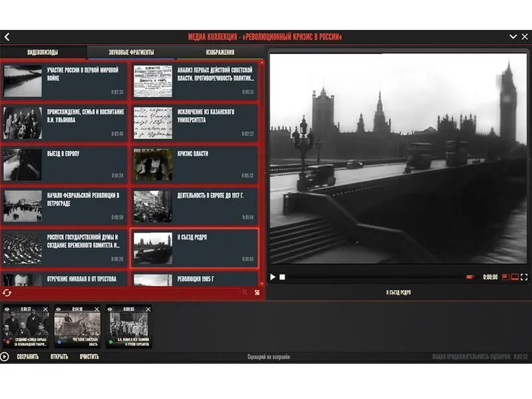Open the Звуковые фрагменты tab
Viewport: 532px width, 399px height.
pos(131,53)
